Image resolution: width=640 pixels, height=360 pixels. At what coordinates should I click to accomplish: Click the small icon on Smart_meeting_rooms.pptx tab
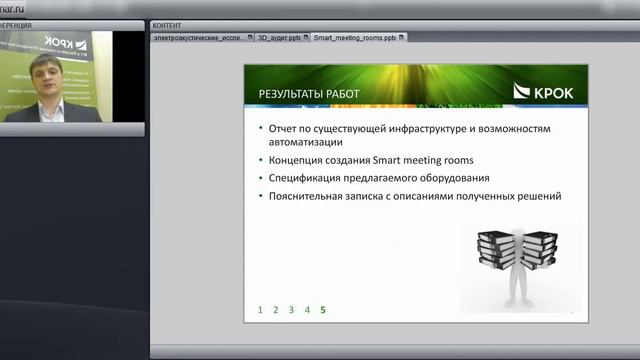click(x=401, y=37)
